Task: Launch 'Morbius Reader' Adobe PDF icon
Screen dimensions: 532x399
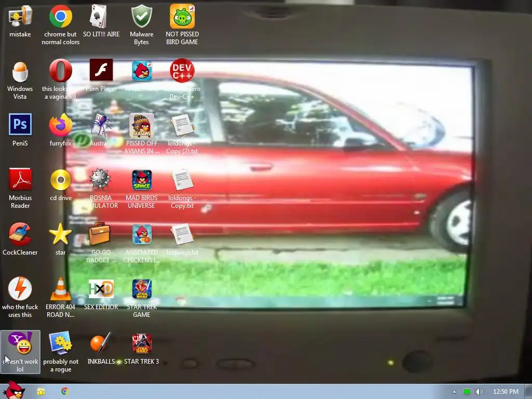Action: (x=20, y=179)
